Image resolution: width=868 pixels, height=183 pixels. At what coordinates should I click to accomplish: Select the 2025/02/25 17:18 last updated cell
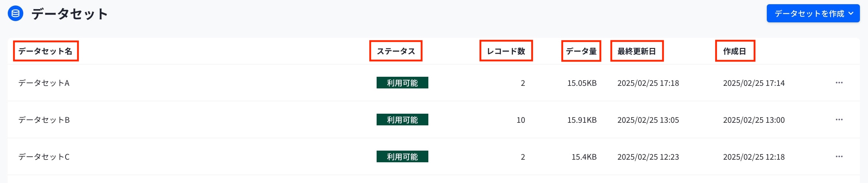pyautogui.click(x=648, y=83)
